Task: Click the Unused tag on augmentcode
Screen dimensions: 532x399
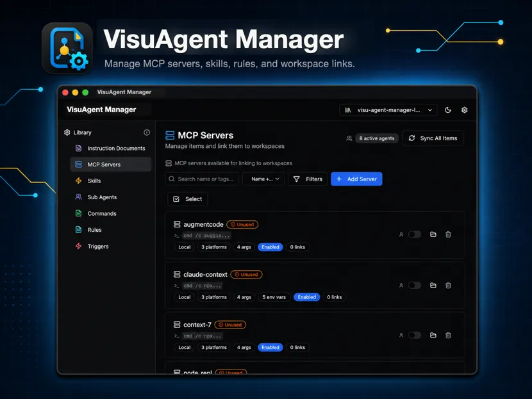Action: 242,224
